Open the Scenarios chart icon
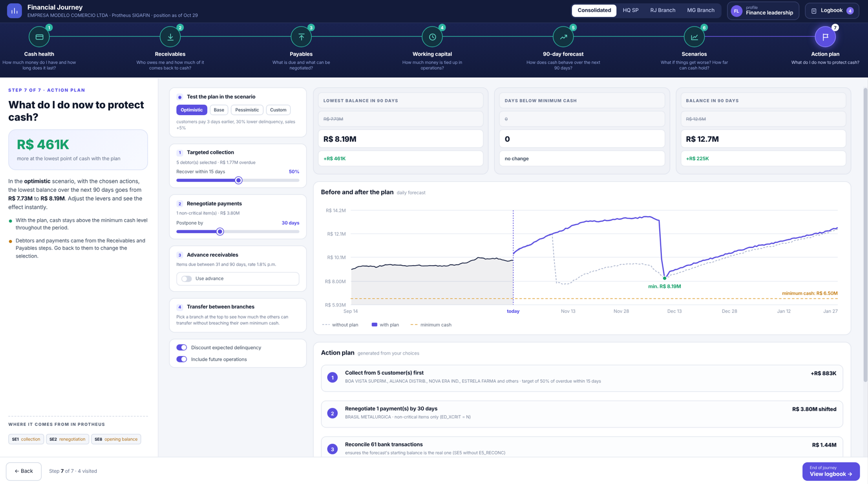Viewport: 868px width, 484px height. point(694,37)
